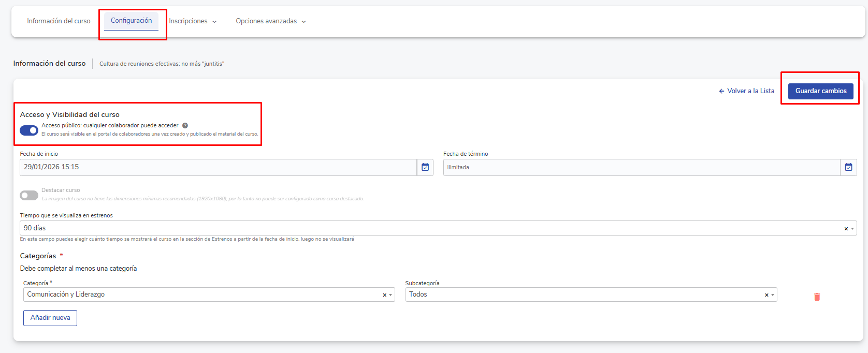Viewport: 868px width, 353px height.
Task: Click the back arrow next to Volver
Action: [721, 91]
